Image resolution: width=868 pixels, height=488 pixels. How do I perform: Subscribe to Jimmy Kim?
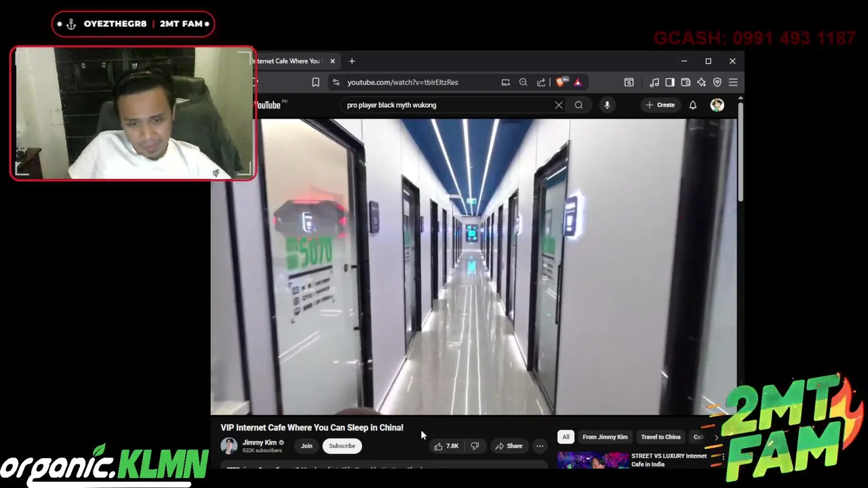coord(342,446)
